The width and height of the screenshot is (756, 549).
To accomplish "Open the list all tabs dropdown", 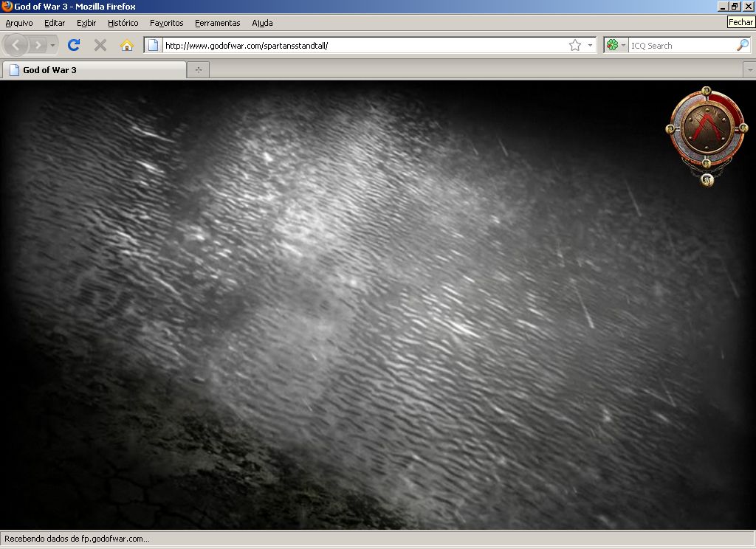I will coord(749,70).
